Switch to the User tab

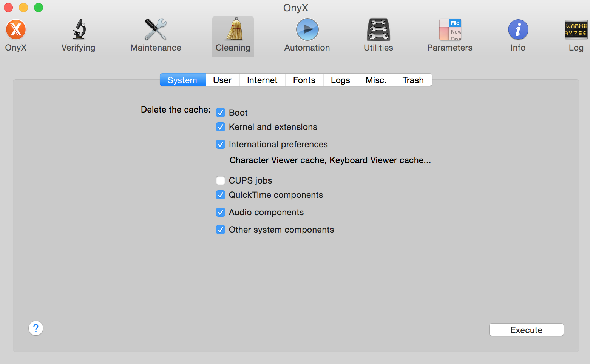[x=222, y=80]
